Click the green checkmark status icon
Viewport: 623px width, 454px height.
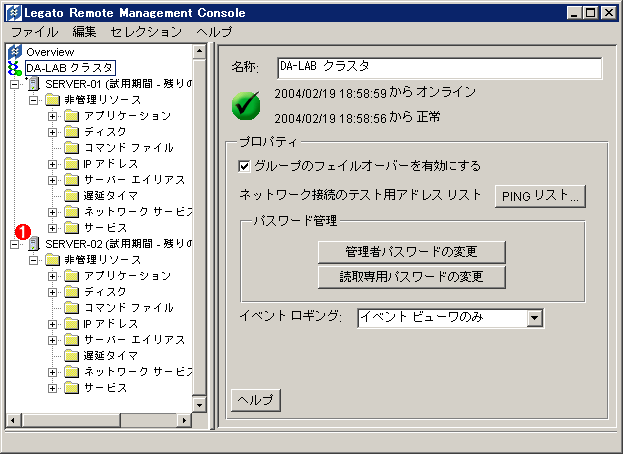(x=246, y=106)
